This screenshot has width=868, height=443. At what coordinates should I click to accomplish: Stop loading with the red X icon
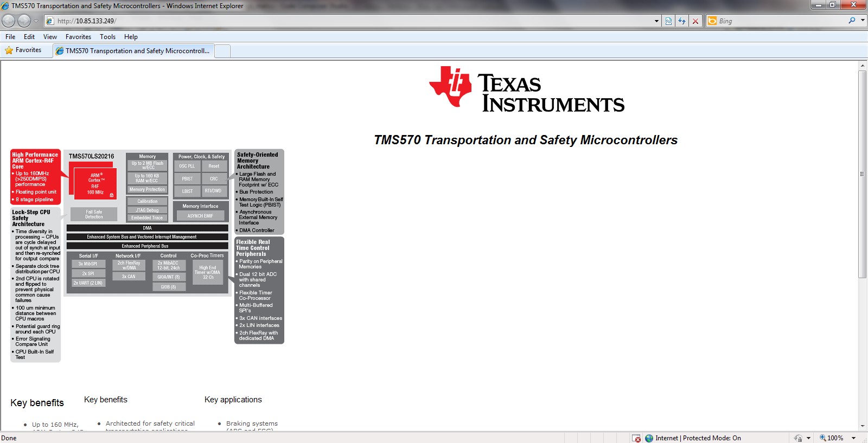pos(695,21)
